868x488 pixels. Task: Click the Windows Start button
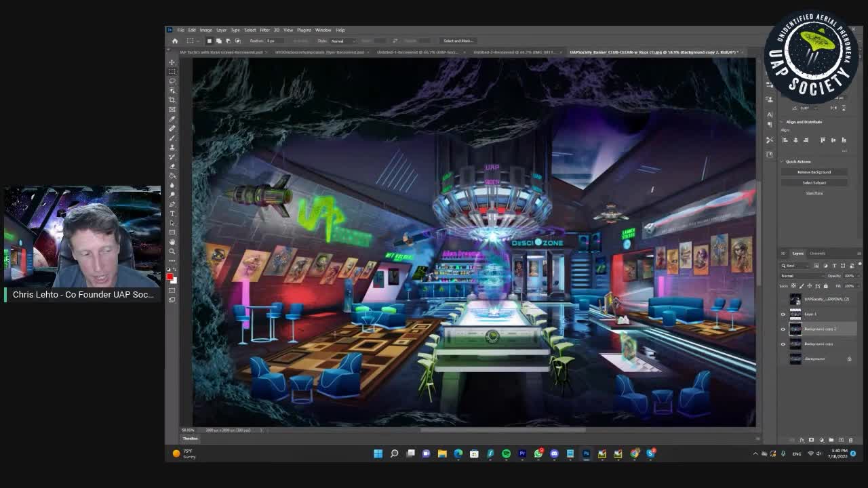point(378,453)
